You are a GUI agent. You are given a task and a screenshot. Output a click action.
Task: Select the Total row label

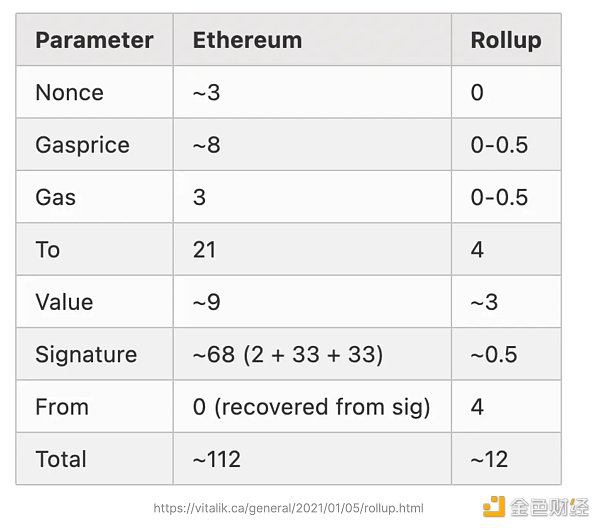tap(61, 459)
